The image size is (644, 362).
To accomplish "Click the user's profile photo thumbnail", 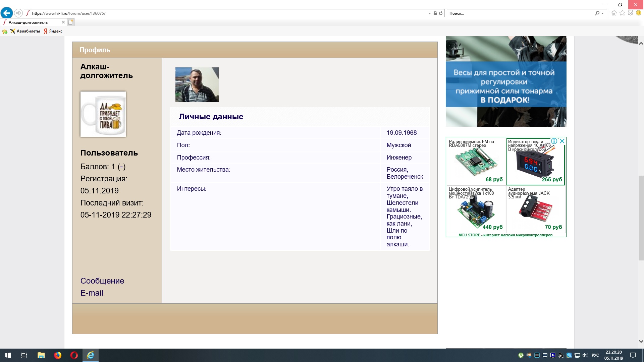I will (x=197, y=84).
